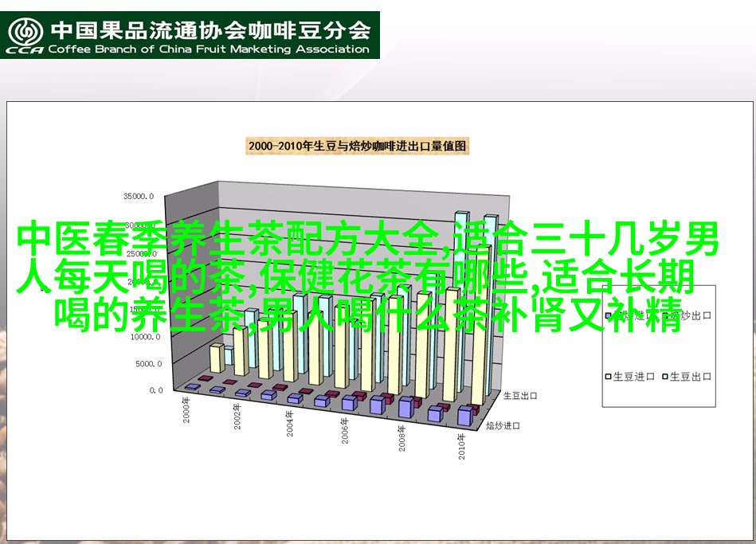Select the 2010年 axis label
This screenshot has height=544, width=756.
pyautogui.click(x=462, y=446)
